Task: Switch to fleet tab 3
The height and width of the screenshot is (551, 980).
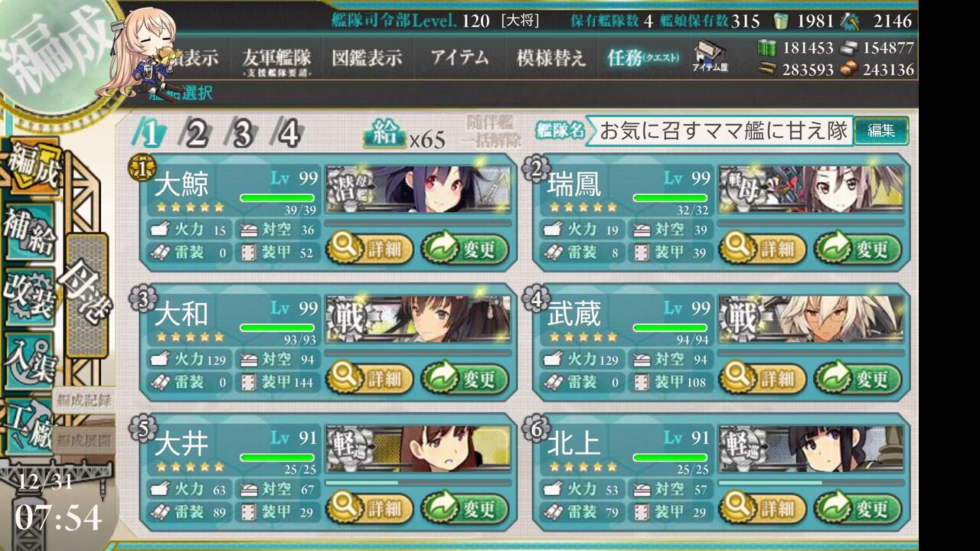Action: tap(242, 135)
